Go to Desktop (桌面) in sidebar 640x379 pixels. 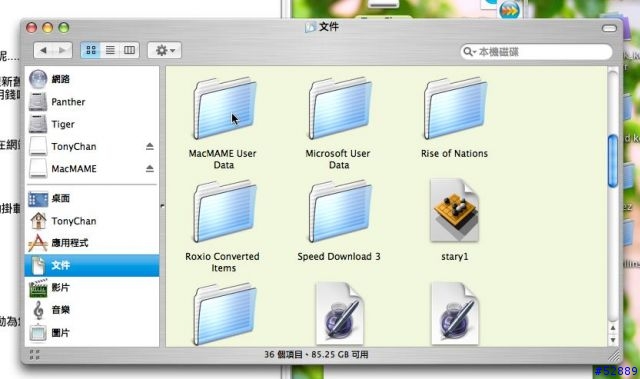[91, 199]
